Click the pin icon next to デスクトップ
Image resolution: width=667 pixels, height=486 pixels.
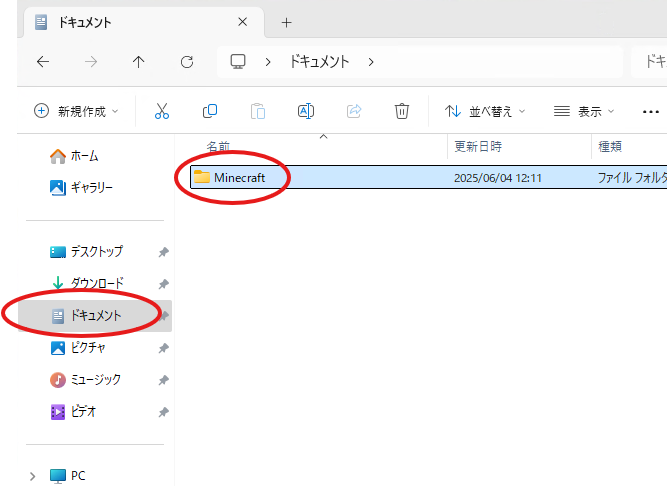pyautogui.click(x=163, y=252)
